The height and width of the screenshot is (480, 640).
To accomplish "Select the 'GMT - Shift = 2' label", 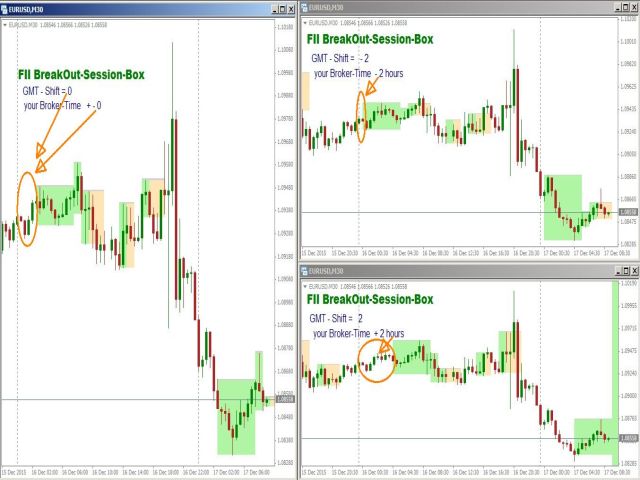I will [x=336, y=318].
